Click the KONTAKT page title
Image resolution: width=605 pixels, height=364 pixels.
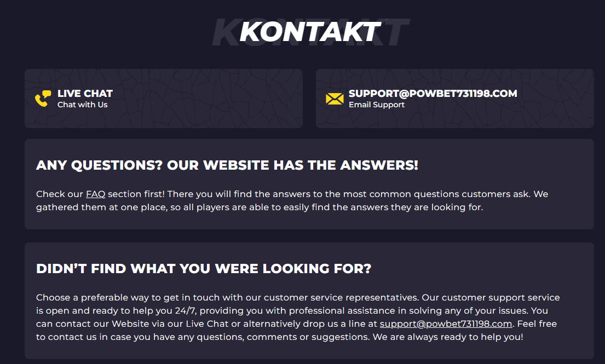[310, 32]
